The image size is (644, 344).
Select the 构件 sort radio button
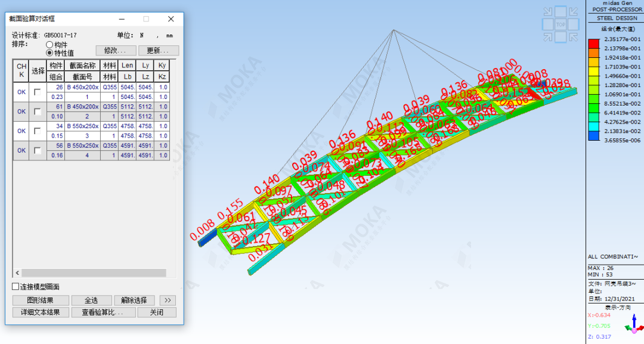pyautogui.click(x=49, y=45)
